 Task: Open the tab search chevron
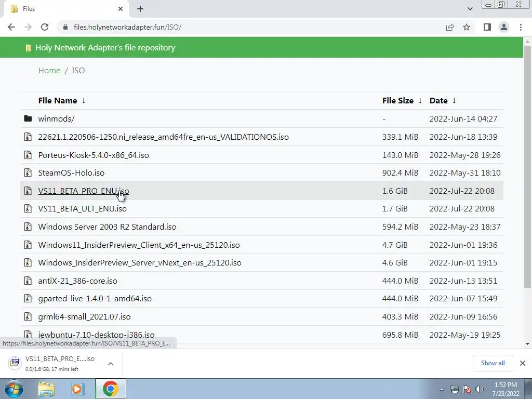pyautogui.click(x=470, y=9)
